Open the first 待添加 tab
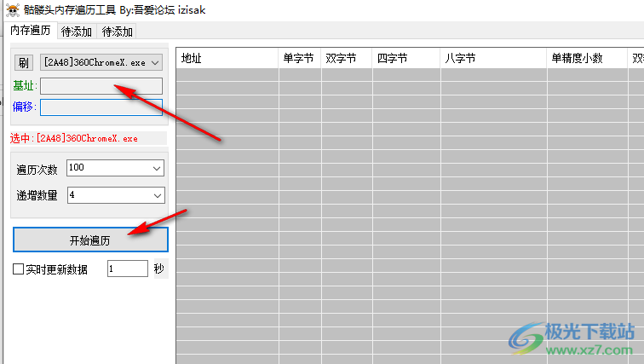Viewport: 644px width, 364px height. [x=77, y=32]
